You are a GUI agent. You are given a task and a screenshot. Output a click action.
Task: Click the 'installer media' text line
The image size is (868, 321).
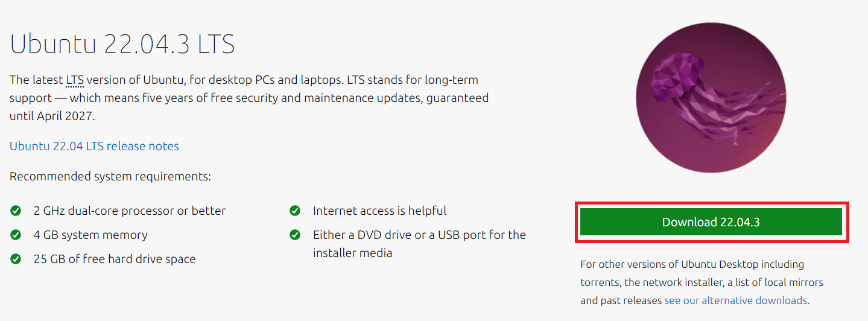352,253
